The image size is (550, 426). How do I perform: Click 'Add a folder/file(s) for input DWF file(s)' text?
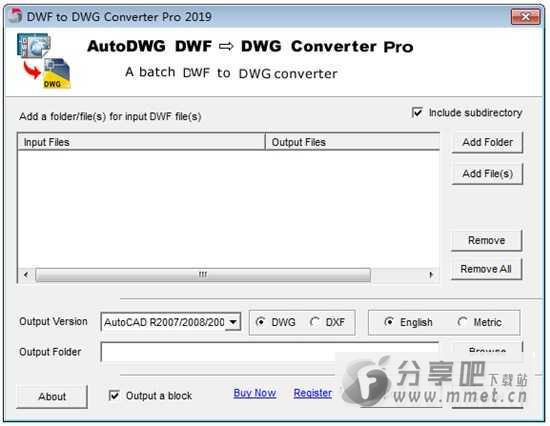(x=110, y=117)
